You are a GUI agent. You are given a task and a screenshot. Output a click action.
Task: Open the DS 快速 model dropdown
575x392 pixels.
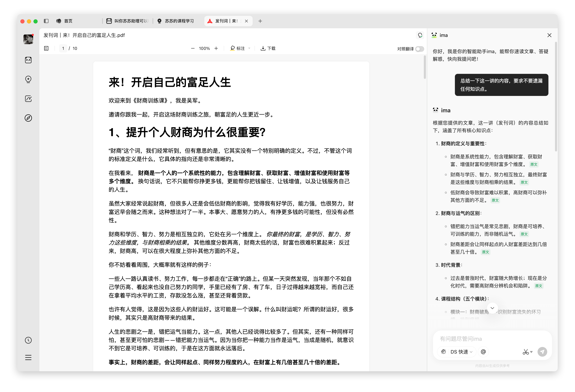tap(462, 352)
